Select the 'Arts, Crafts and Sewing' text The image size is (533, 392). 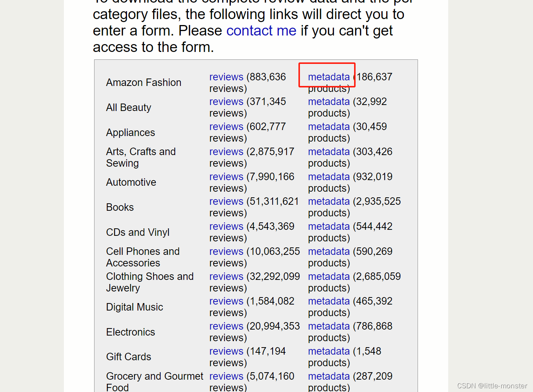click(141, 157)
